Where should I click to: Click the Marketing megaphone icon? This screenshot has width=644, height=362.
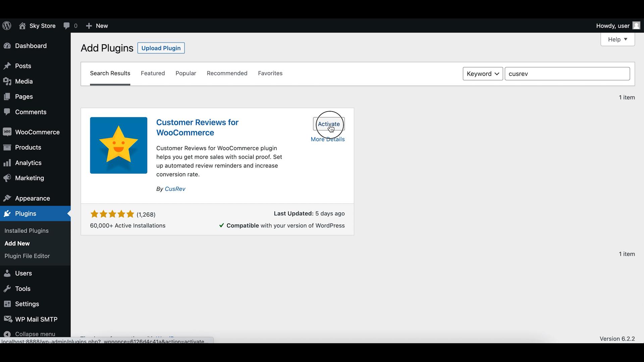7,178
